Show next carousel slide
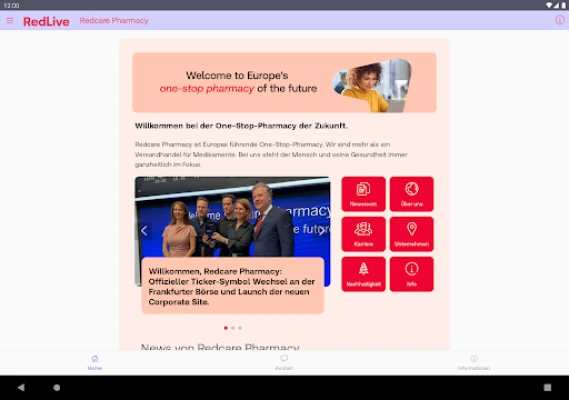Screen dimensions: 569x400 pos(321,230)
